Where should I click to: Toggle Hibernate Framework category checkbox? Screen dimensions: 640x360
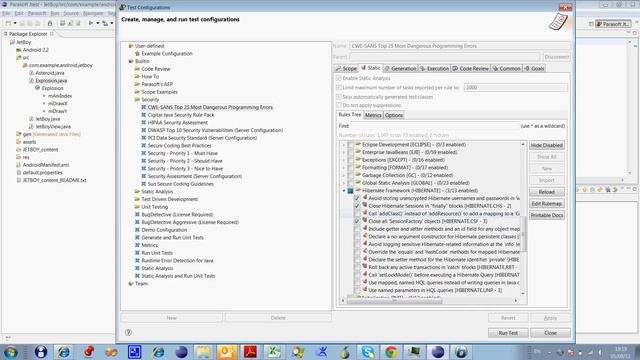tap(350, 191)
